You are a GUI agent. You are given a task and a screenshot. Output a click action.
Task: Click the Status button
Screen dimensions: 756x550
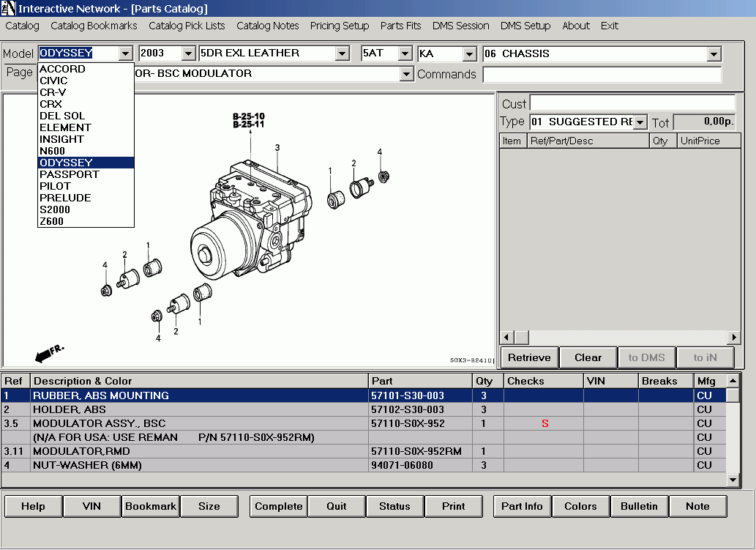click(x=395, y=506)
